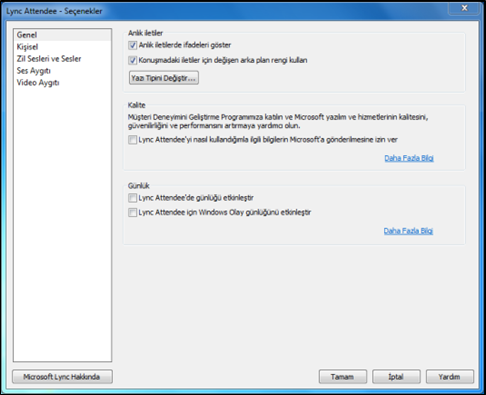Viewport: 486px width, 395px height.
Task: Open help with Yardım button
Action: pyautogui.click(x=450, y=377)
